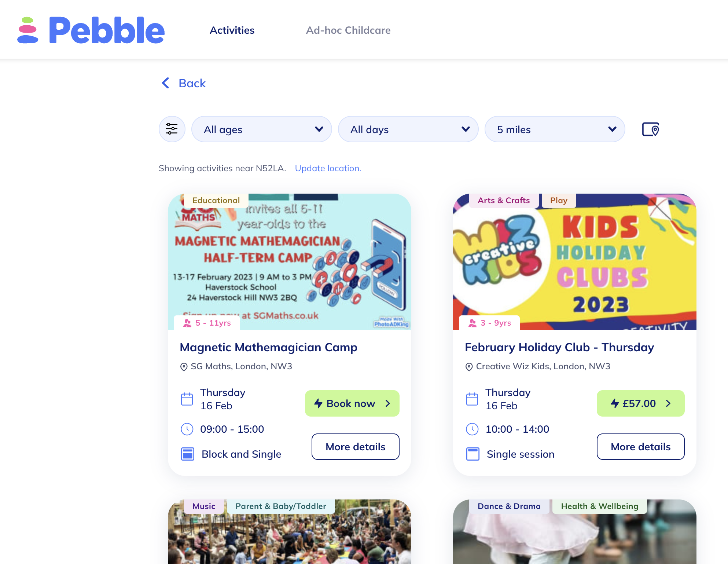Open the All ages dropdown

tap(262, 129)
